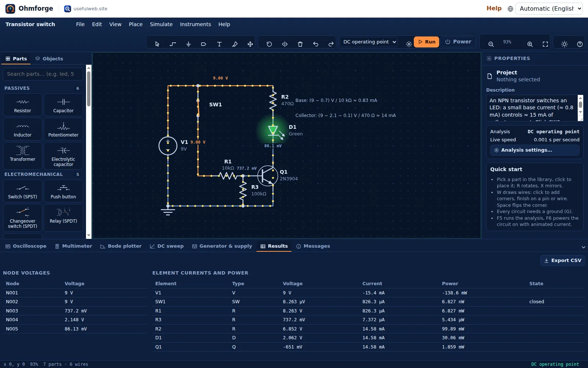Image resolution: width=588 pixels, height=368 pixels.
Task: Click the rotate icon in toolbar
Action: point(269,44)
